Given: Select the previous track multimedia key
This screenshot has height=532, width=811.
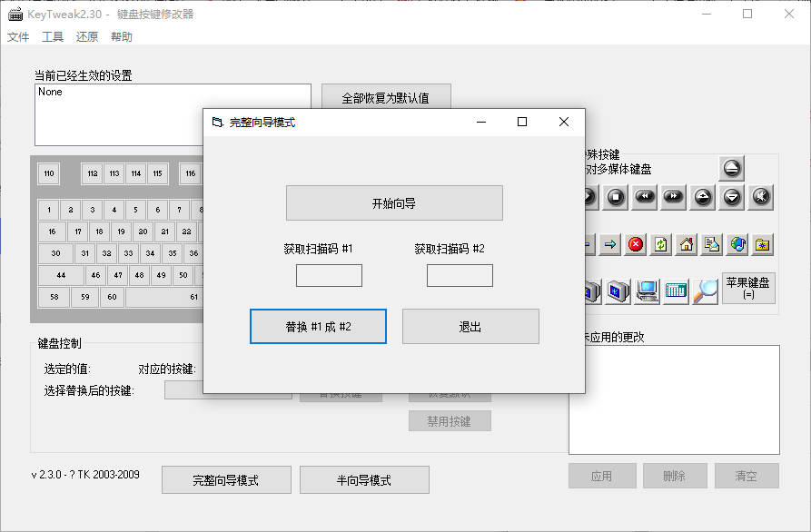Looking at the screenshot, I should (x=645, y=197).
